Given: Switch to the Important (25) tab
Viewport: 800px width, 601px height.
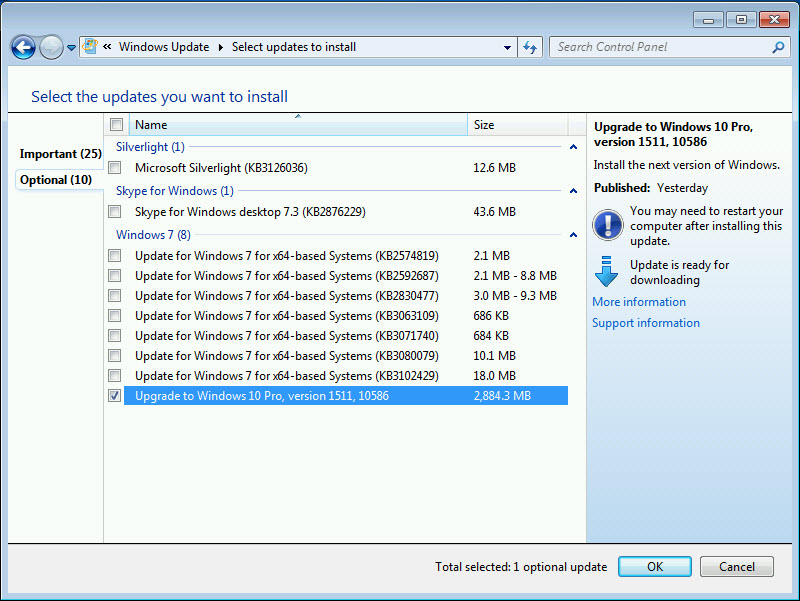Looking at the screenshot, I should click(x=60, y=154).
